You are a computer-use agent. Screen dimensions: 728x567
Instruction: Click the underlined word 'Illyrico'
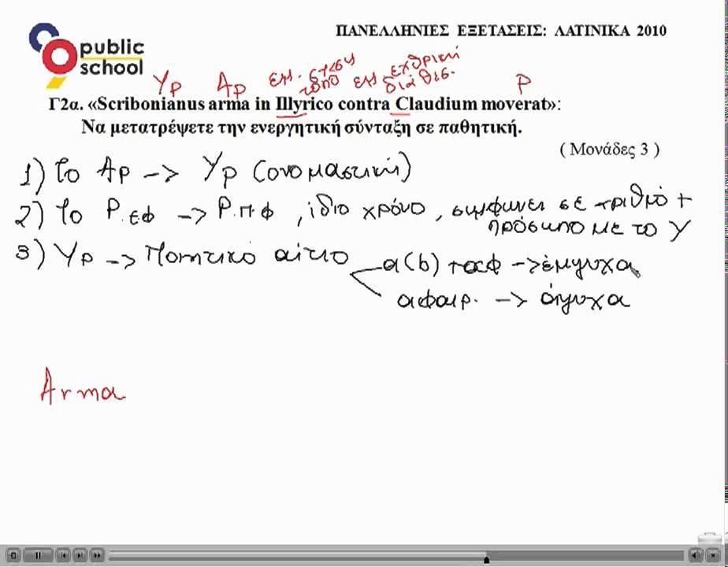click(305, 105)
